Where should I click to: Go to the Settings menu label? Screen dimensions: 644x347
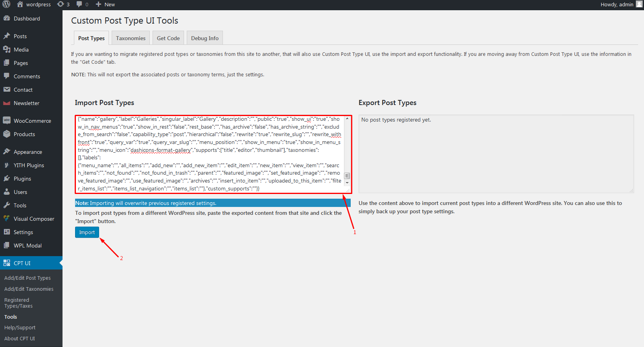pyautogui.click(x=23, y=232)
